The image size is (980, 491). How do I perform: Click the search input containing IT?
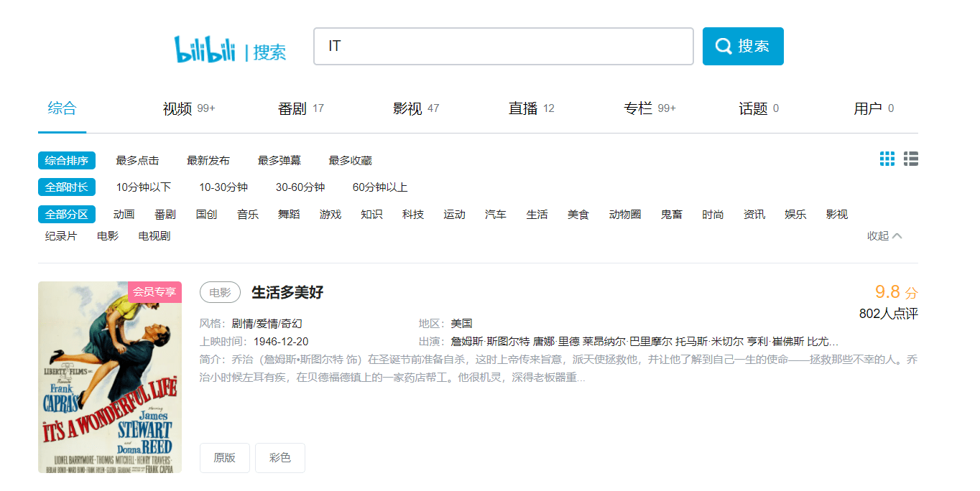[503, 45]
